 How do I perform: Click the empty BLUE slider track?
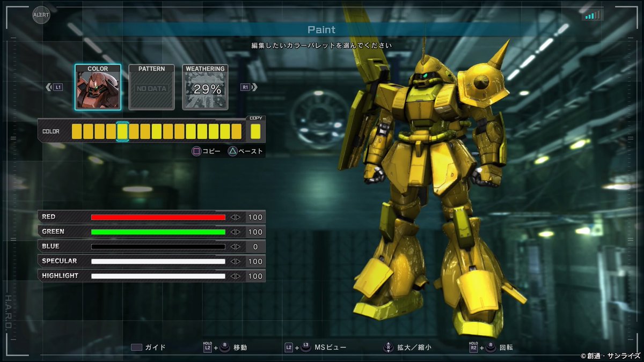point(158,247)
